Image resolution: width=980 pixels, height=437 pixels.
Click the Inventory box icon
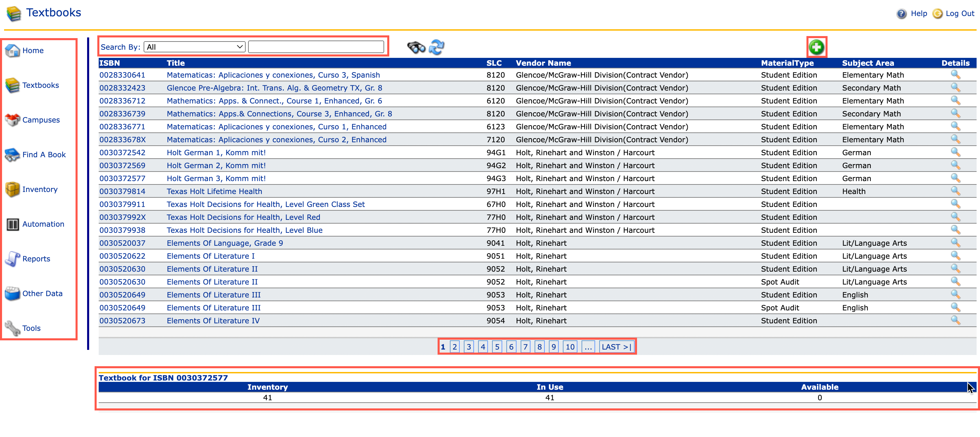click(12, 189)
